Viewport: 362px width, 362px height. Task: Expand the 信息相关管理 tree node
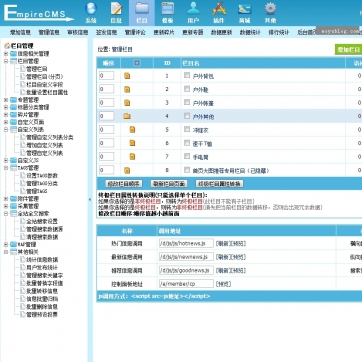click(x=6, y=54)
